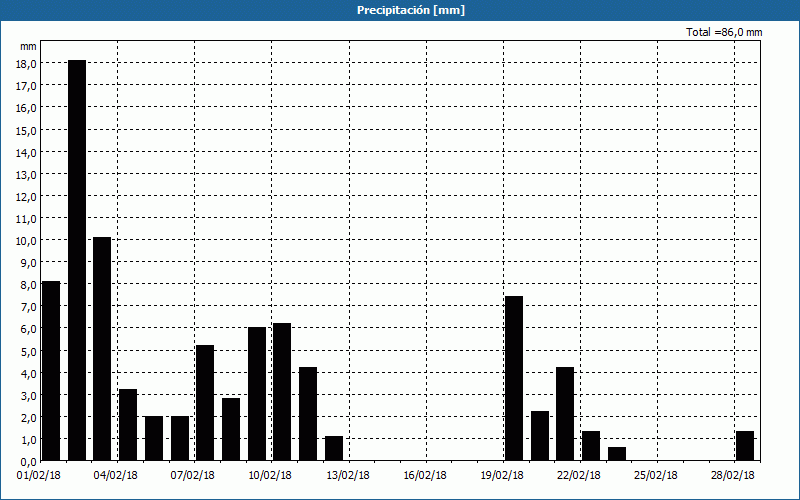Select the 04/02/18 bar near 3 mm
The height and width of the screenshot is (500, 800).
coord(128,425)
